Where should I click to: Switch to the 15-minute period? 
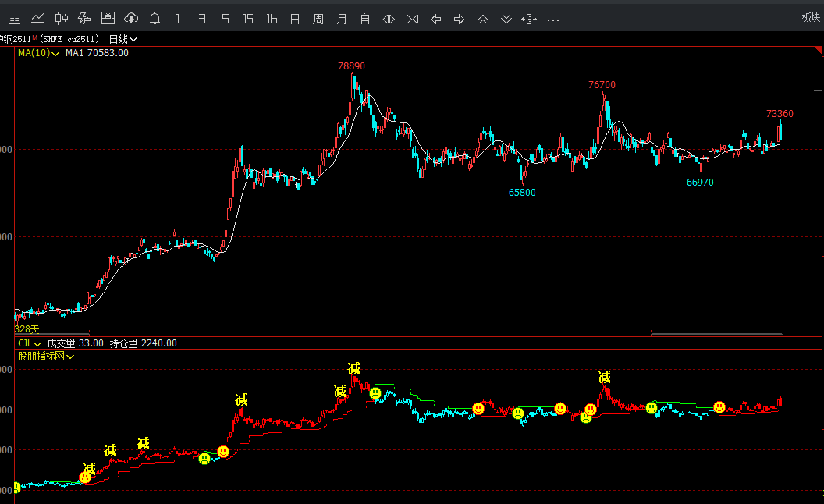248,18
